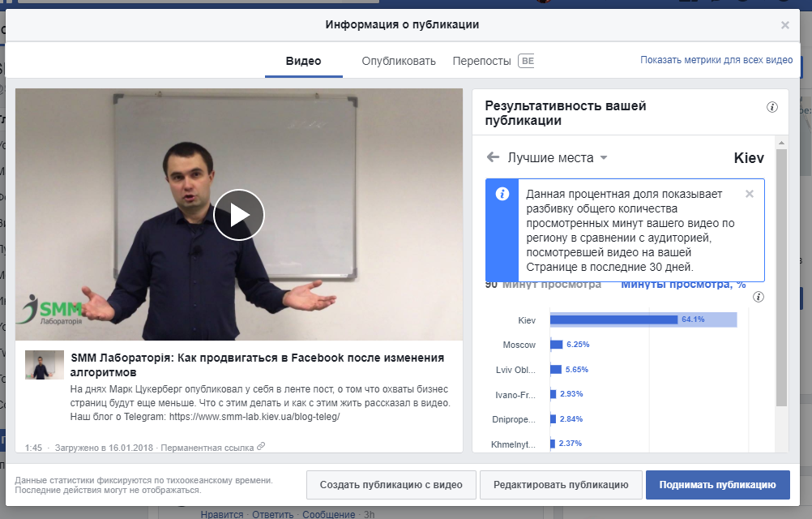
Task: Play the video preview
Action: point(239,214)
